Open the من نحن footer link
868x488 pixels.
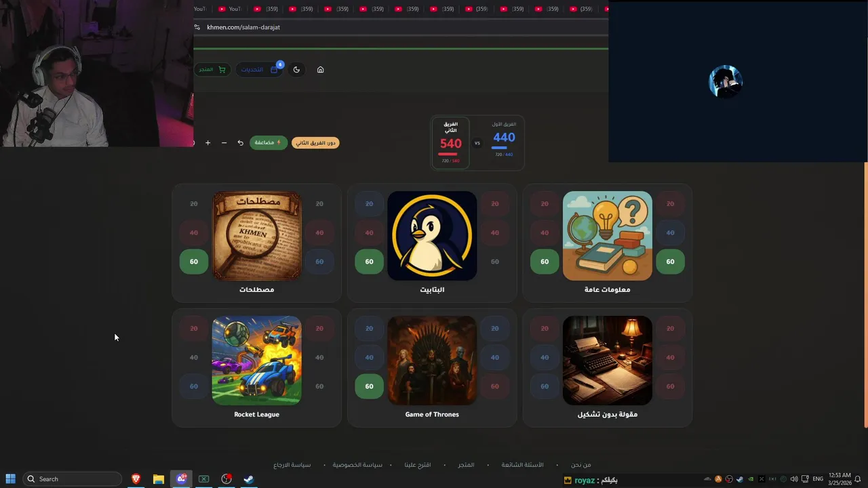[x=580, y=465]
